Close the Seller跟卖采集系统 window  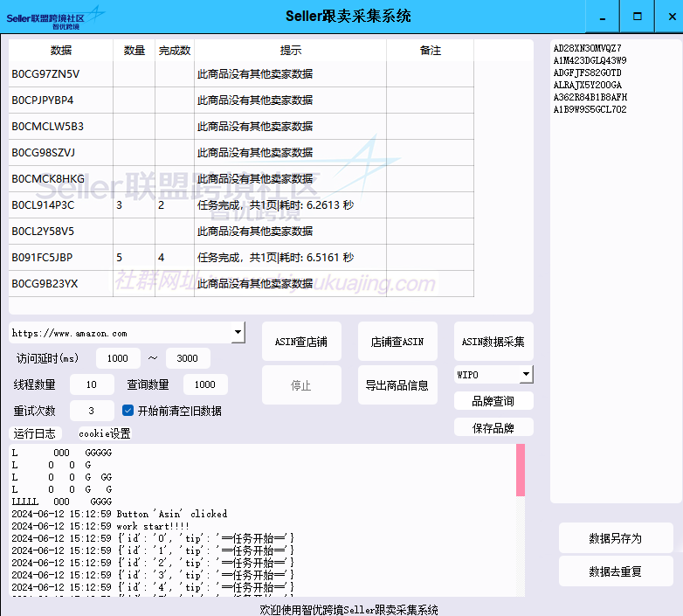673,17
